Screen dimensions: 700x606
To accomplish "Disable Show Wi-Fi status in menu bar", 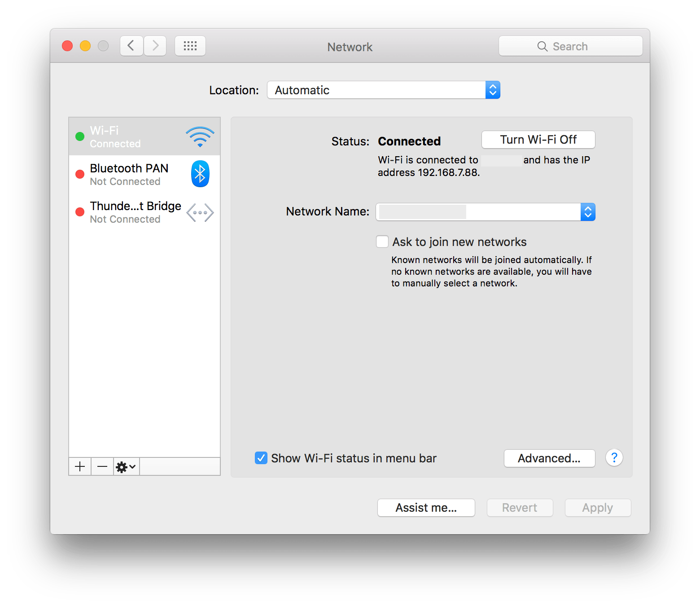I will point(261,458).
